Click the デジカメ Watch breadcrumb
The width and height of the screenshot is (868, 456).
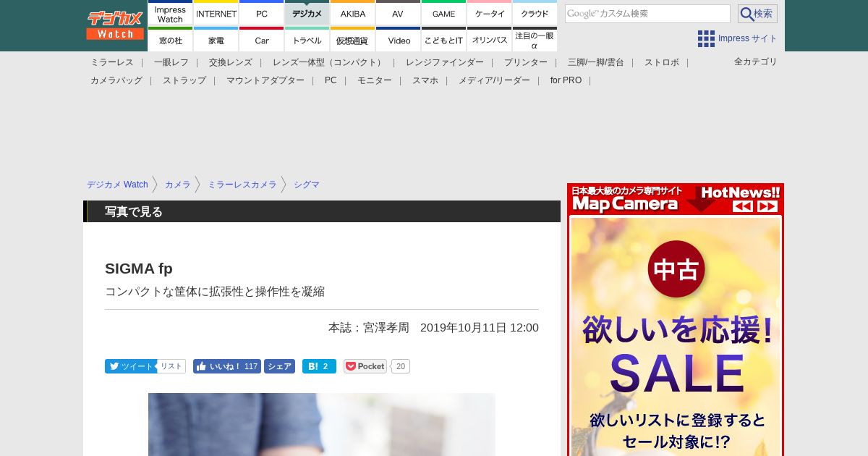click(x=117, y=185)
